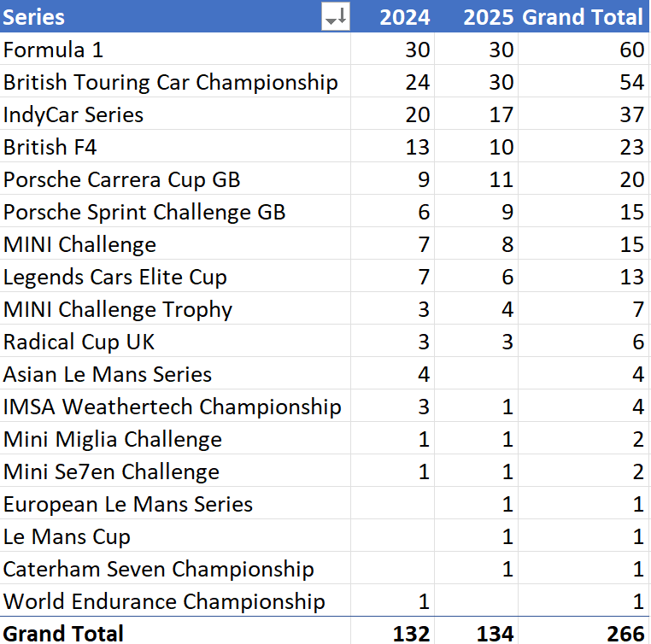Click IMSA Weathertech Championship row label

pyautogui.click(x=172, y=407)
